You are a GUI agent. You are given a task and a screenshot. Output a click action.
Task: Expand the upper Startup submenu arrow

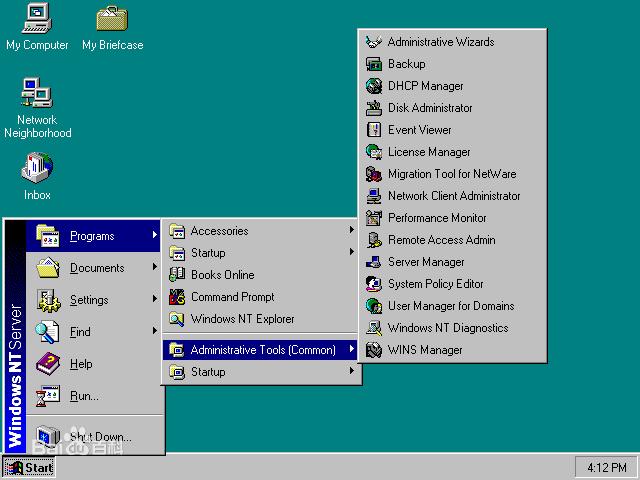tap(351, 252)
